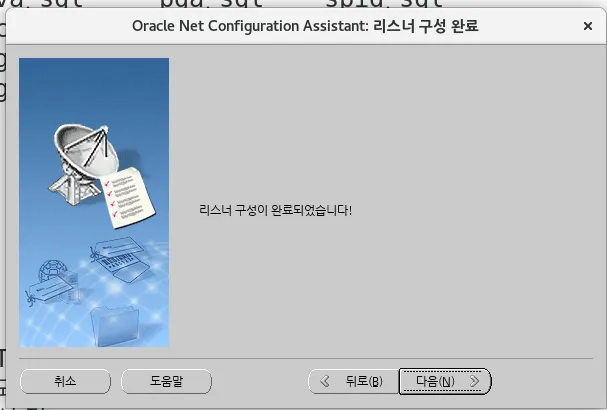Proceed with the 다음(N) button
Image resolution: width=607 pixels, height=410 pixels.
445,381
